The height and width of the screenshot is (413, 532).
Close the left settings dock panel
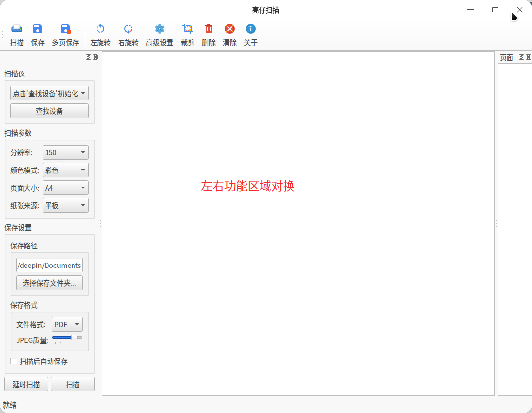96,57
